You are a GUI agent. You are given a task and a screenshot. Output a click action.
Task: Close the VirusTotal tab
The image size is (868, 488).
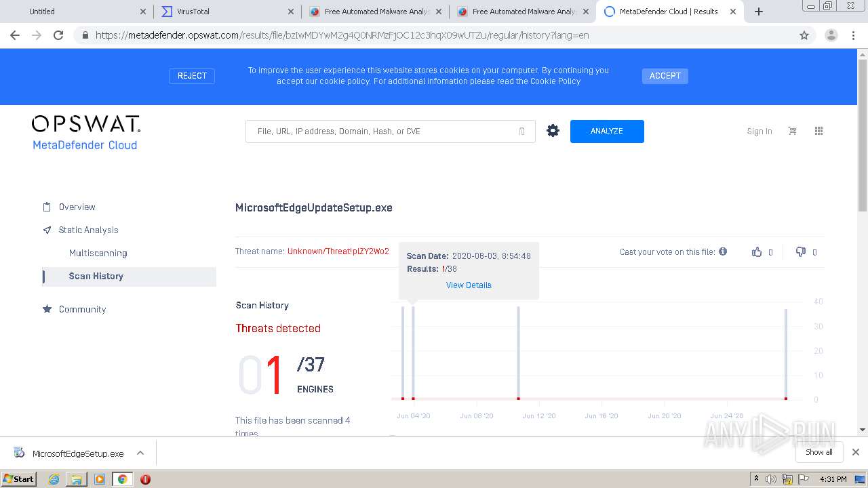pos(290,12)
